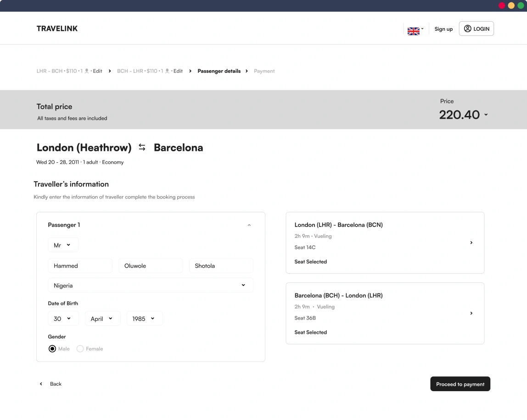Go to the Payment breadcrumb step
Image resolution: width=527 pixels, height=420 pixels.
click(x=264, y=71)
